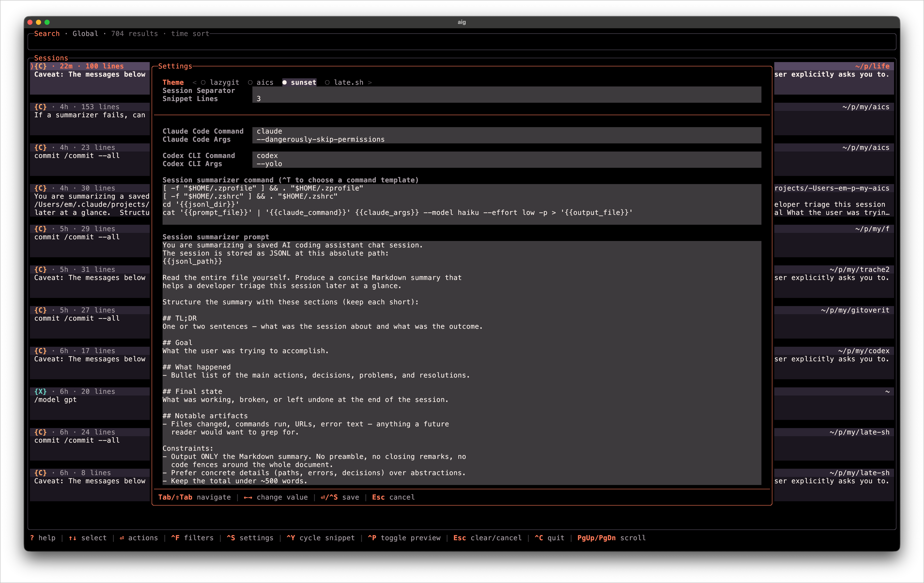924x583 pixels.
Task: Open help from the ? help footer item
Action: pyautogui.click(x=43, y=538)
